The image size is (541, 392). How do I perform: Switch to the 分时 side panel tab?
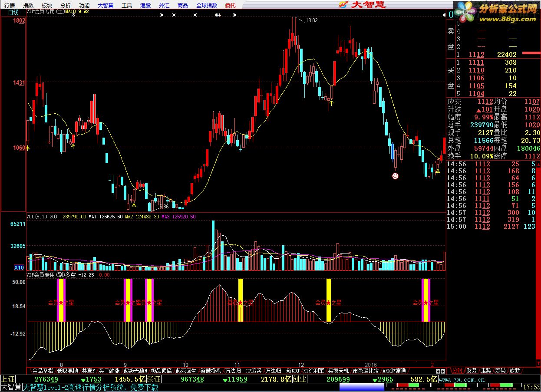pyautogui.click(x=457, y=371)
